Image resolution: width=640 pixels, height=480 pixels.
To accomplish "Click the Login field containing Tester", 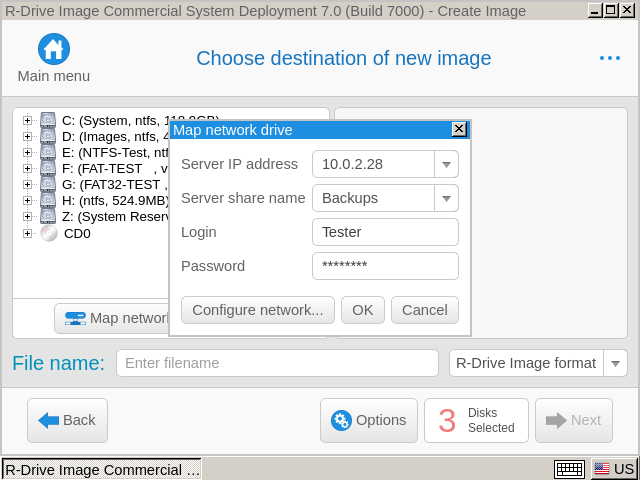I will coord(385,232).
